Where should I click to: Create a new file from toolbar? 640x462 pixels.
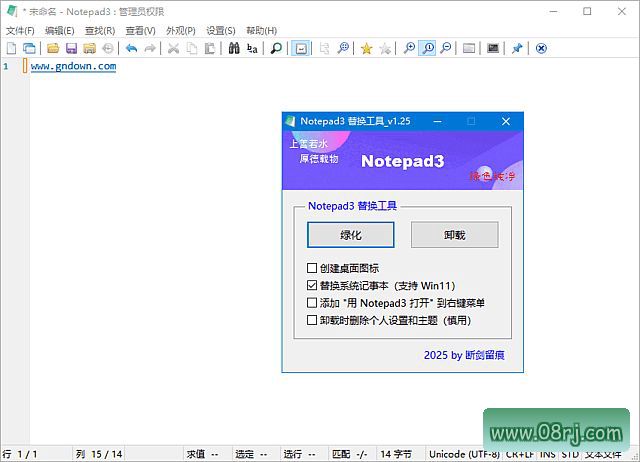11,49
